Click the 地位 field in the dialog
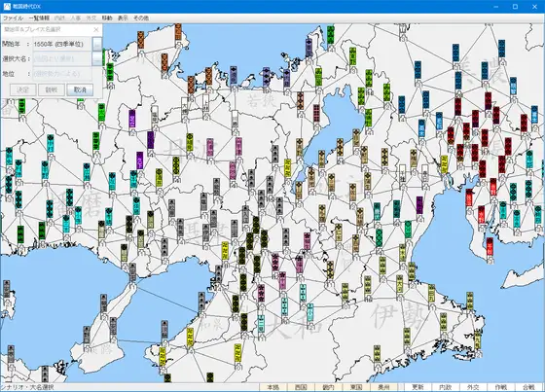The height and width of the screenshot is (392, 545). (62, 74)
